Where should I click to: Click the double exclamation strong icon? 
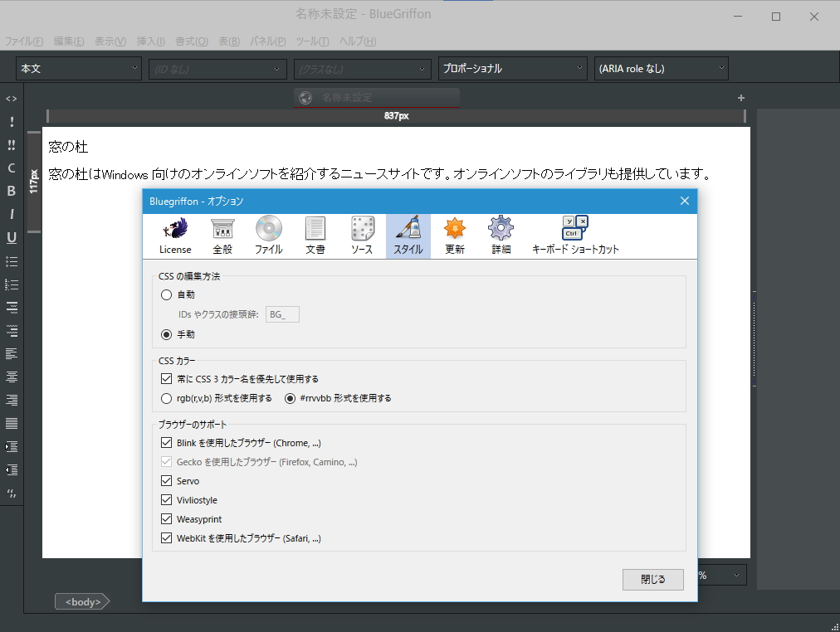(x=12, y=145)
